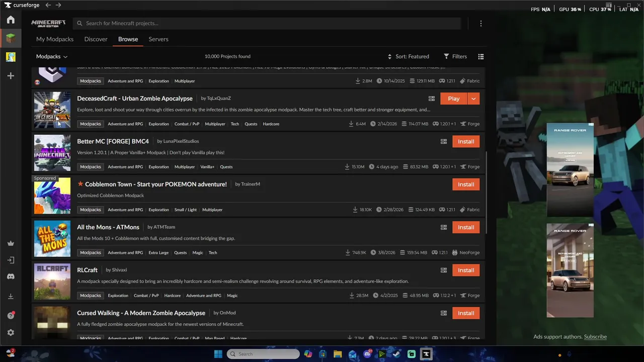Open Discord from the taskbar
The width and height of the screenshot is (644, 362).
coord(367,354)
